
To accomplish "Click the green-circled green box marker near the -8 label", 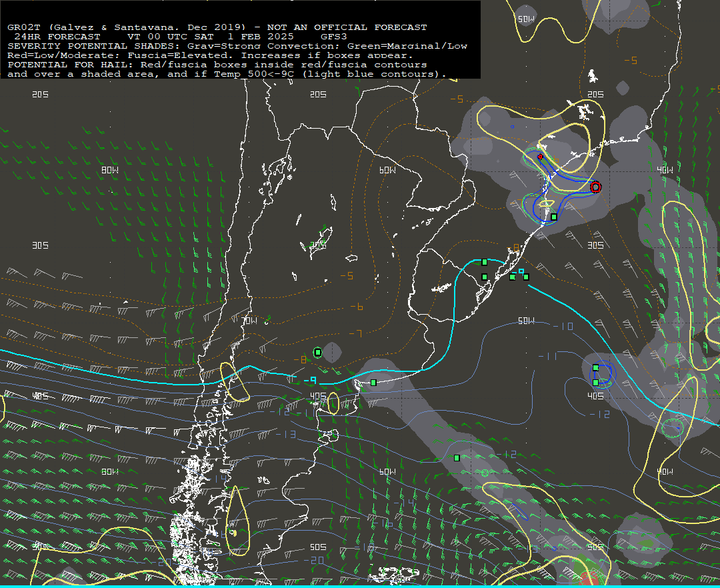I will 318,353.
